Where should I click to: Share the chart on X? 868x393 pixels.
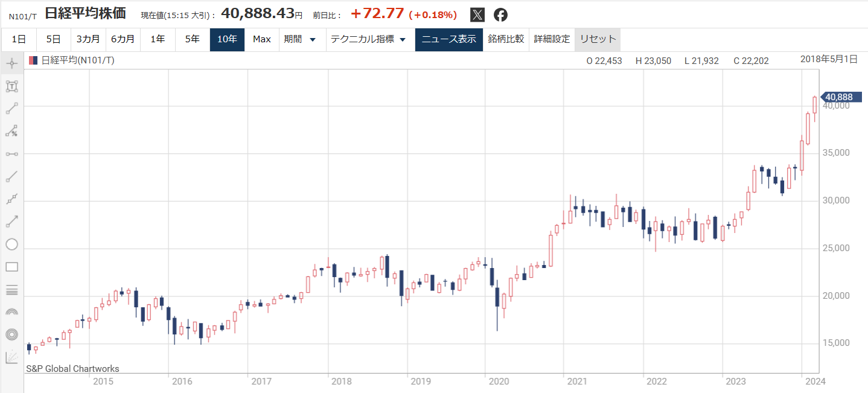click(x=477, y=15)
